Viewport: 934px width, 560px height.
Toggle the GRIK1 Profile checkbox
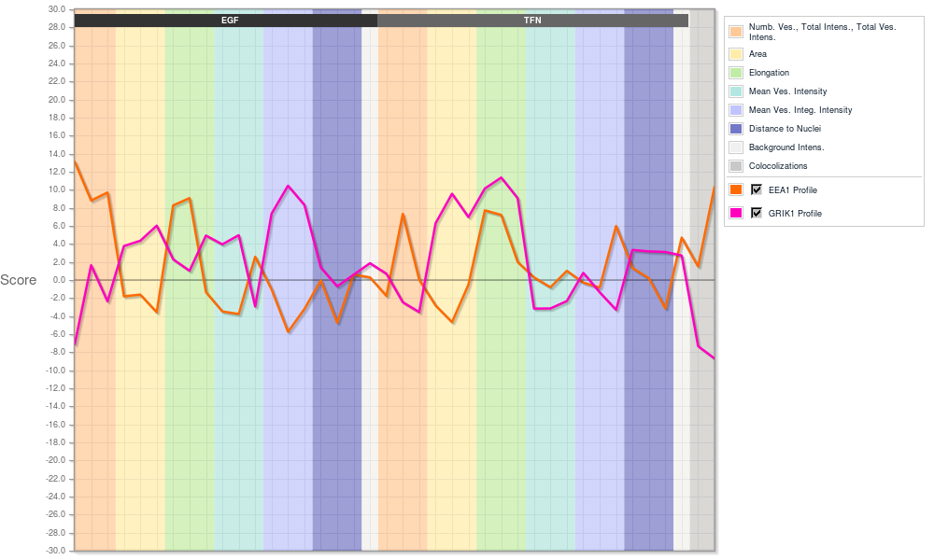(x=757, y=213)
